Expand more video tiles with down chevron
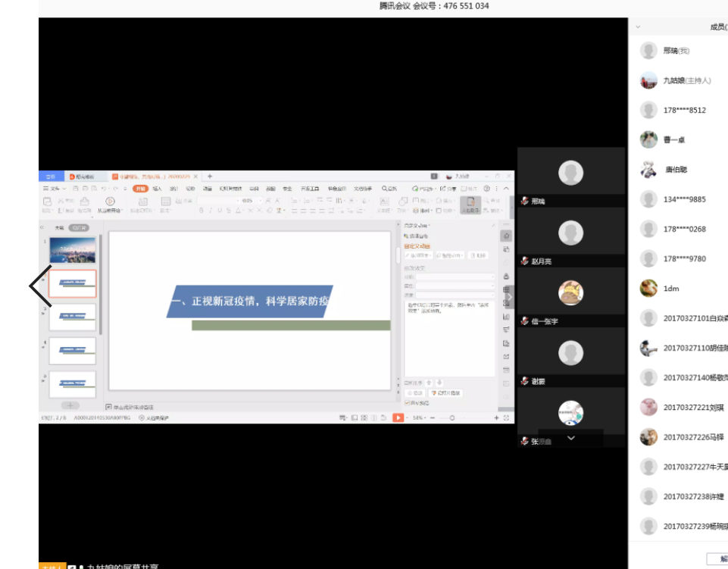Image resolution: width=728 pixels, height=569 pixels. tap(571, 437)
